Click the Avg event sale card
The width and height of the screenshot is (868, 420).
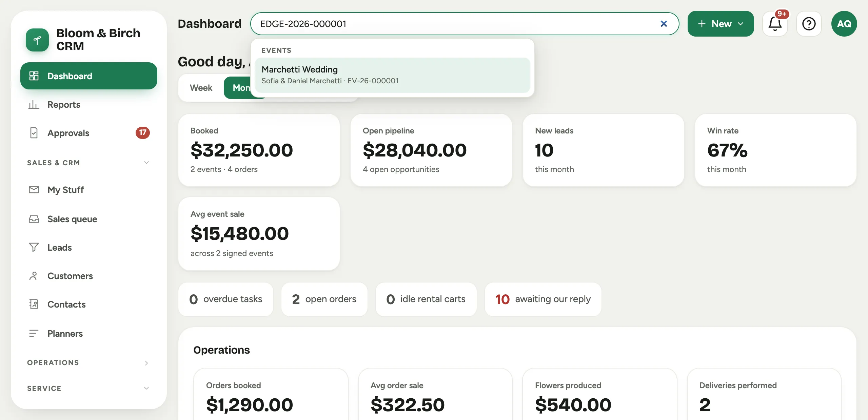259,234
